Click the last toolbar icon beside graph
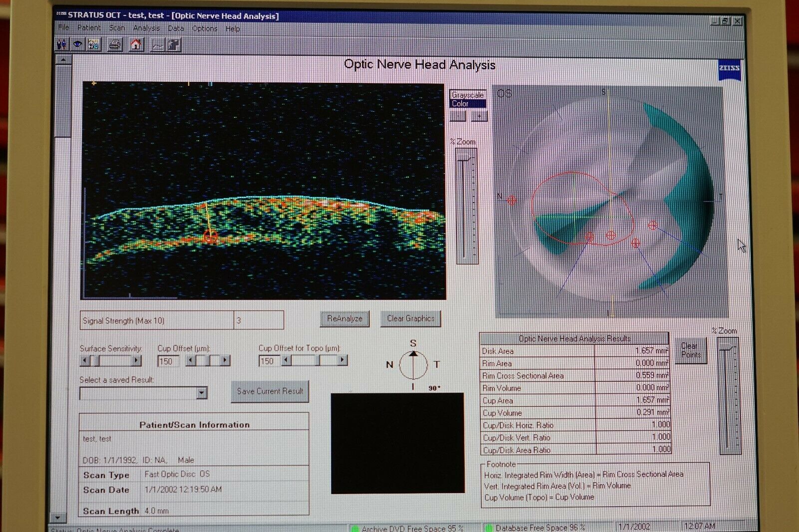The height and width of the screenshot is (532, 799). click(x=173, y=45)
